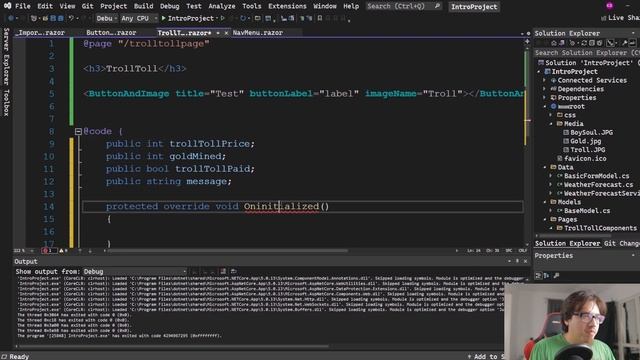Click Solution Explorer Preview Selected Items icon

coord(632,43)
